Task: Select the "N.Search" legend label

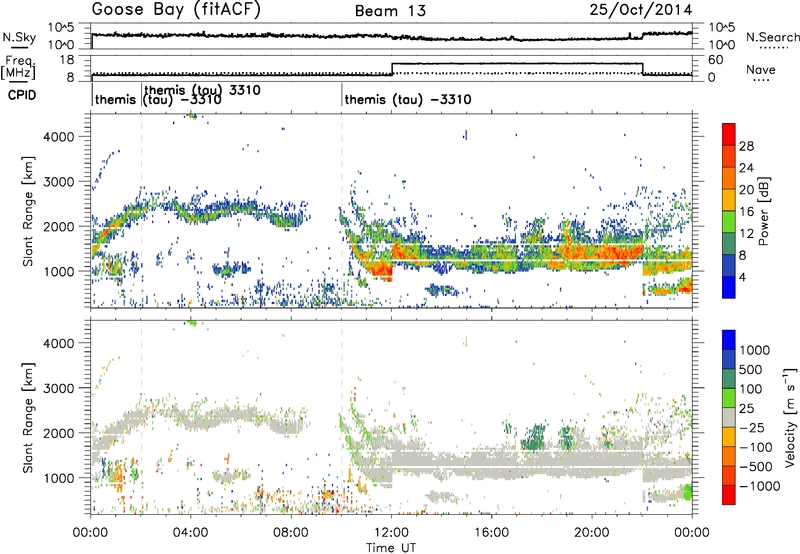Action: tap(772, 37)
